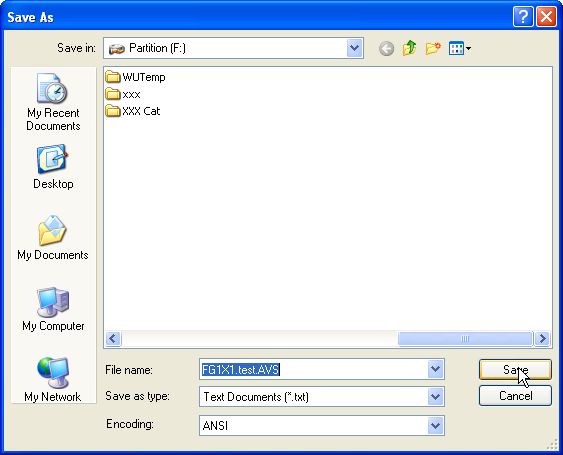Open My Network in the places bar
The height and width of the screenshot is (455, 563).
point(53,379)
